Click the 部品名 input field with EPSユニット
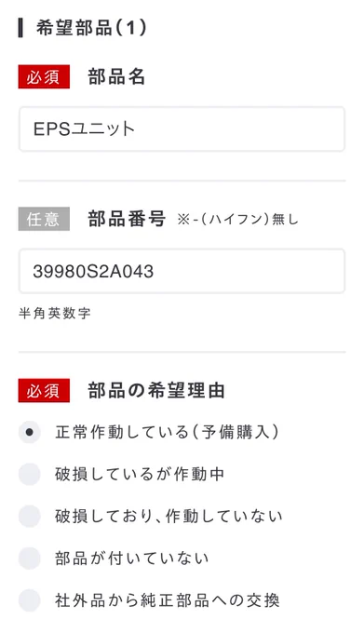This screenshot has width=364, height=633. coord(182,128)
